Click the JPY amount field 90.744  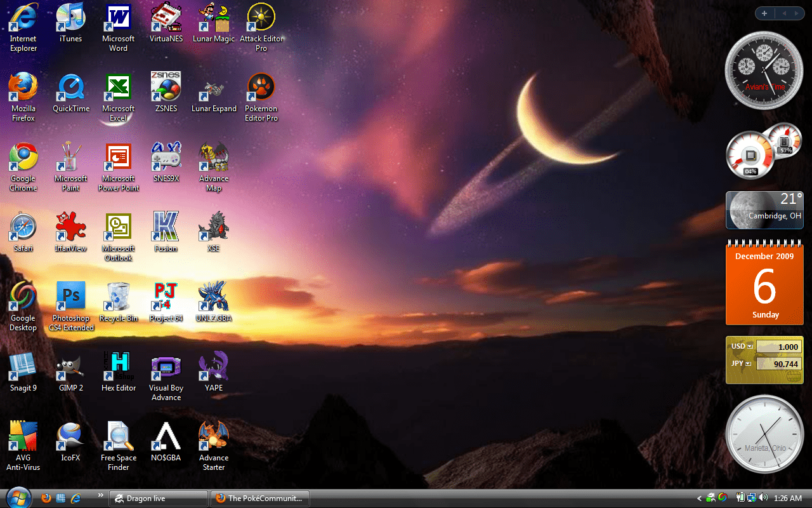coord(778,364)
